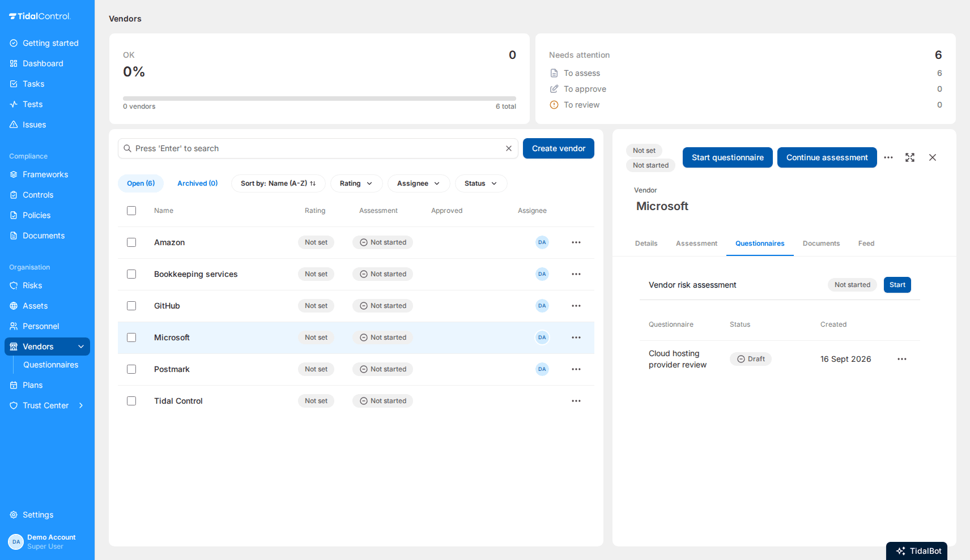Image resolution: width=970 pixels, height=560 pixels.
Task: Select the Questionnaires tab
Action: [760, 243]
